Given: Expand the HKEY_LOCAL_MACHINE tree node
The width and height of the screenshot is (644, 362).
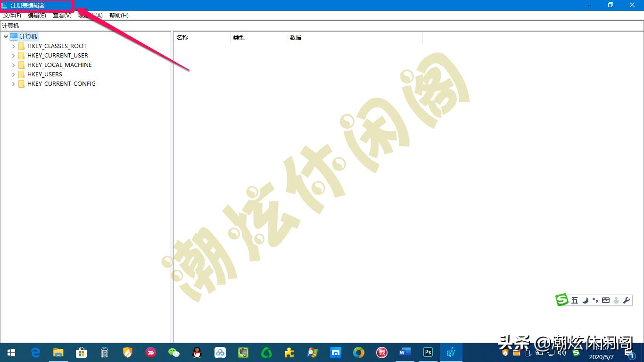Looking at the screenshot, I should pos(13,65).
